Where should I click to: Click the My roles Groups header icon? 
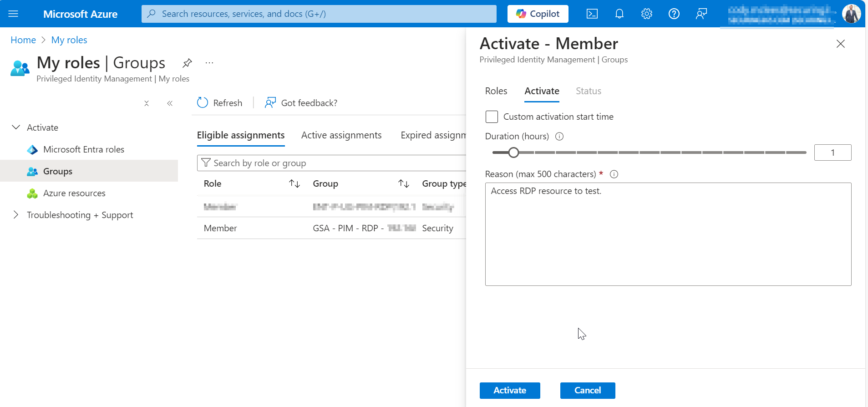pyautogui.click(x=20, y=68)
